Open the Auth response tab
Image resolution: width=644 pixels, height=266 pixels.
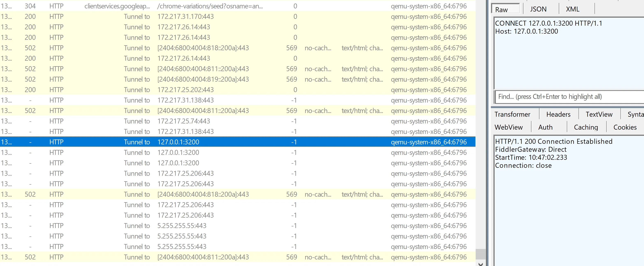point(545,127)
